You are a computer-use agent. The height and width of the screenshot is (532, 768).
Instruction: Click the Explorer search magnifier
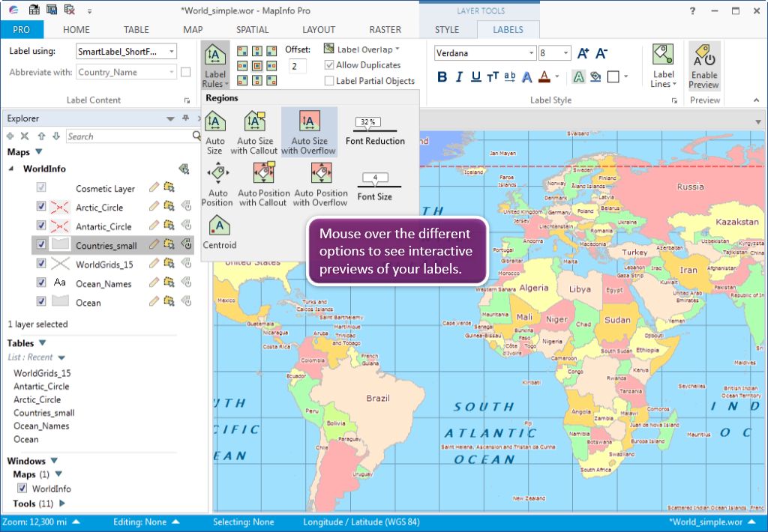(196, 136)
